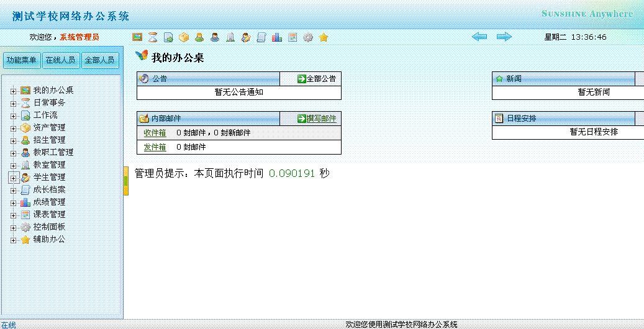Click the bar chart Grades toolbar icon
Screen dimensions: 644x329
coord(277,37)
